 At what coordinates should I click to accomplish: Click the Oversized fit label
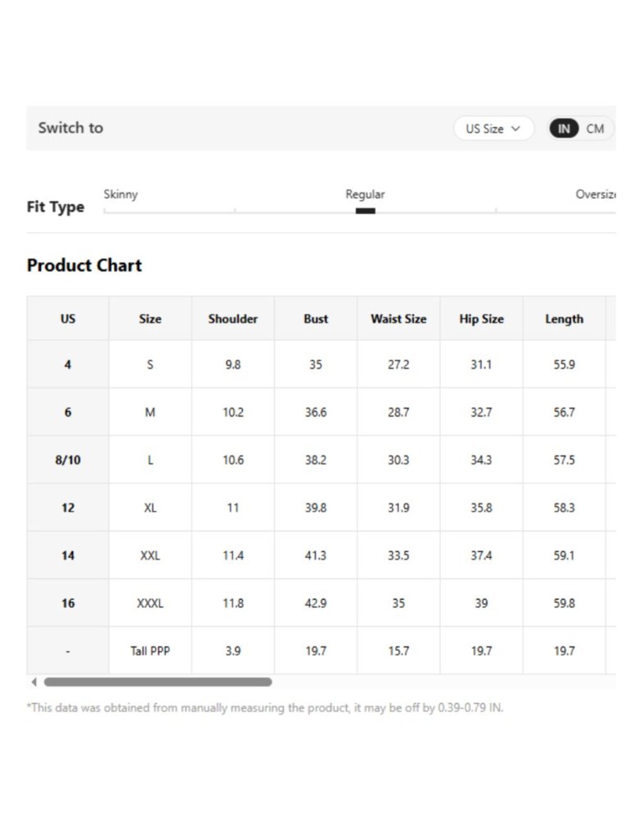[595, 194]
